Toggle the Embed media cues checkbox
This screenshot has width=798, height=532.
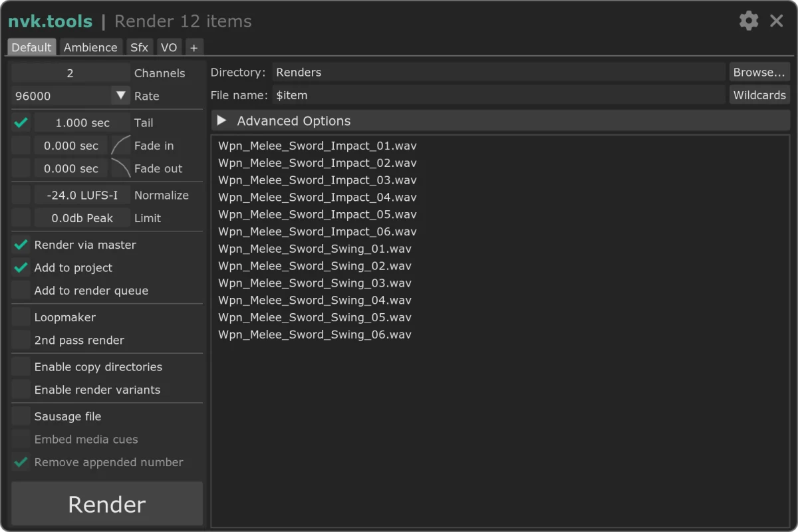click(x=21, y=439)
